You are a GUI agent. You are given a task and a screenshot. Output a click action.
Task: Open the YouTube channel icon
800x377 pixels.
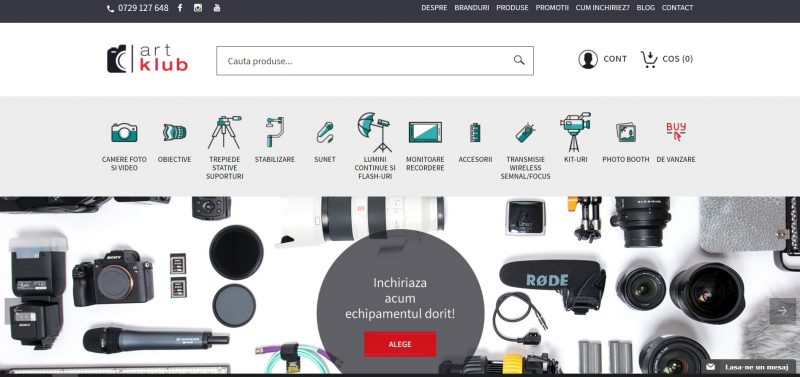(217, 8)
